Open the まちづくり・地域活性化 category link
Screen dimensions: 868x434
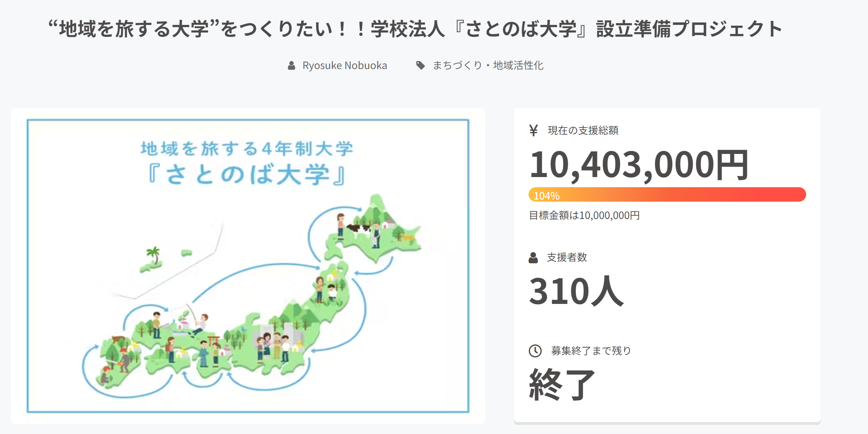pyautogui.click(x=488, y=65)
